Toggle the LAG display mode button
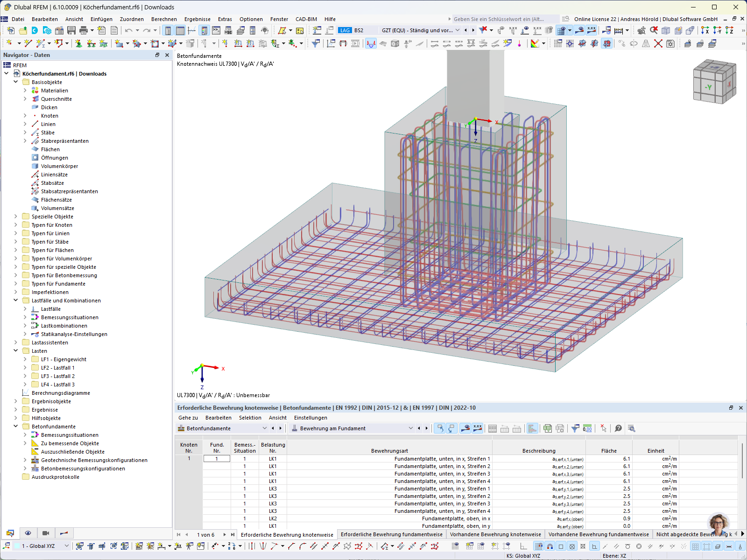The image size is (747, 560). point(345,30)
